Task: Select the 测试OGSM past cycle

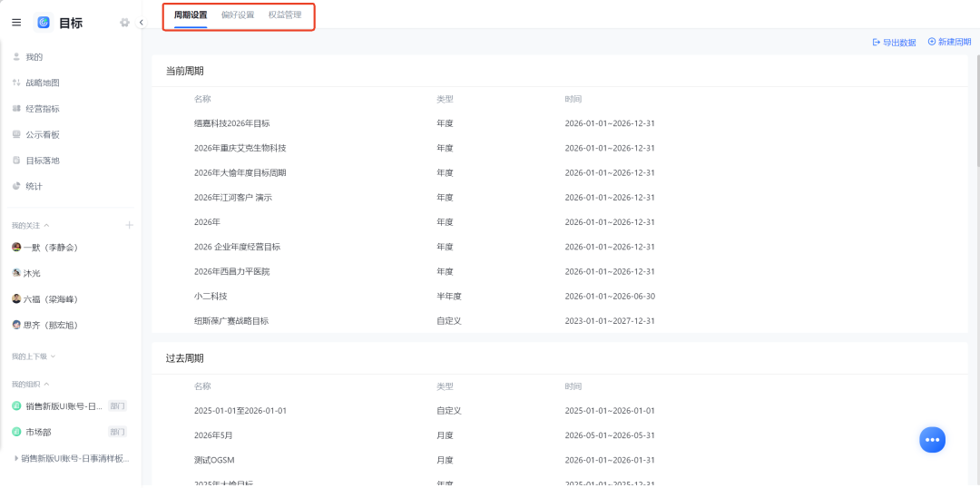Action: coord(559,460)
